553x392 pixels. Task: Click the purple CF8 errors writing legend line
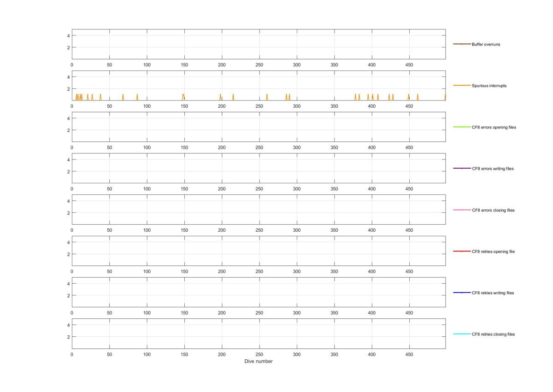click(462, 169)
